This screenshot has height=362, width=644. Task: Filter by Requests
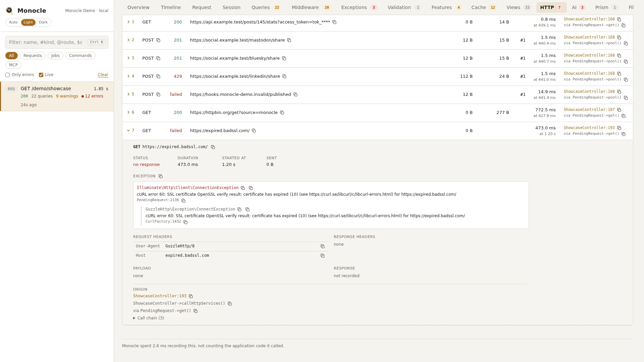tap(33, 56)
